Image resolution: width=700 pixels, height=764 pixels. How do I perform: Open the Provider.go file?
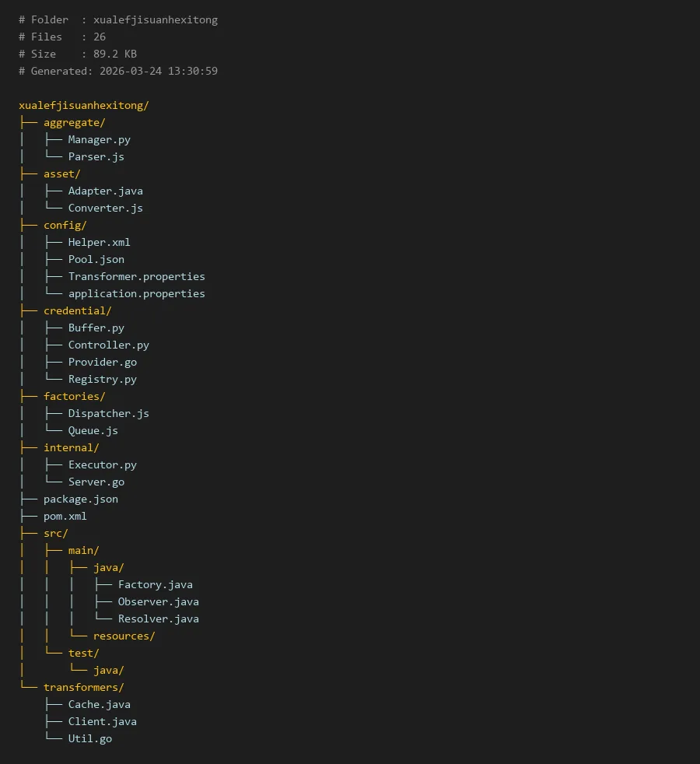click(102, 362)
